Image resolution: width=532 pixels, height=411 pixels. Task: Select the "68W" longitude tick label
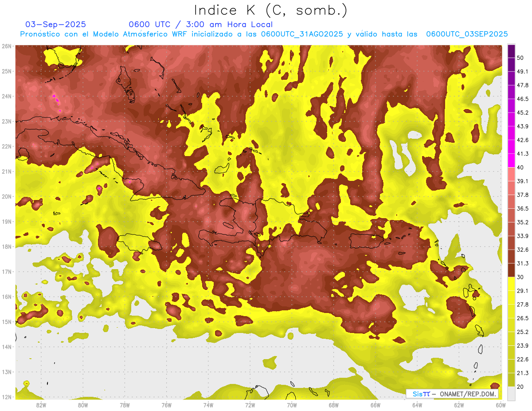333,405
